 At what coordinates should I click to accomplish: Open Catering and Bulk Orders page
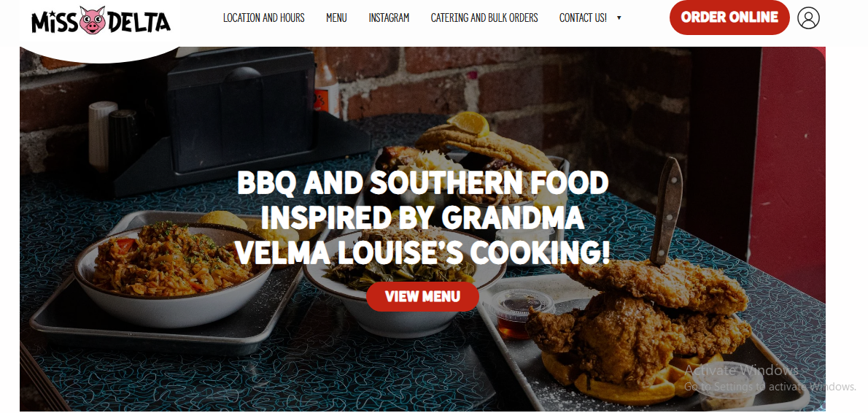484,18
